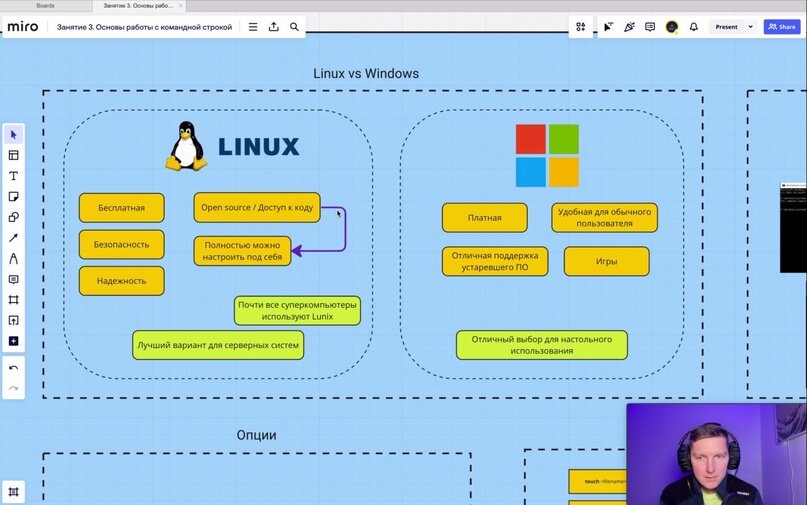Open comments panel in top bar
The height and width of the screenshot is (505, 807).
[x=650, y=27]
